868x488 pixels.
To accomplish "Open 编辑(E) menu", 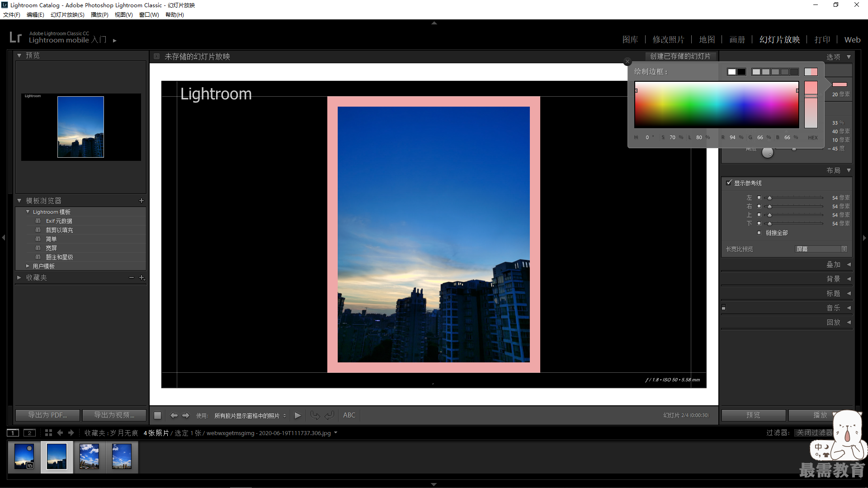I will (x=35, y=15).
